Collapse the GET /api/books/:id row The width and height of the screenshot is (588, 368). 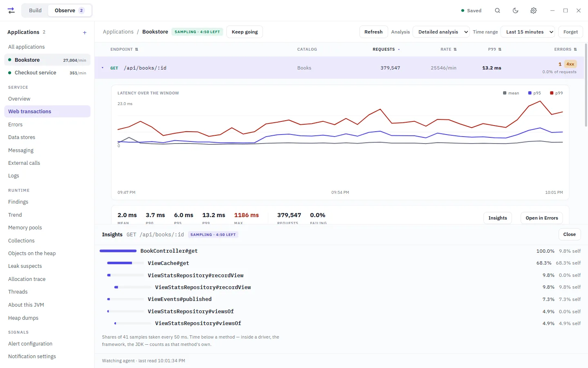click(102, 68)
